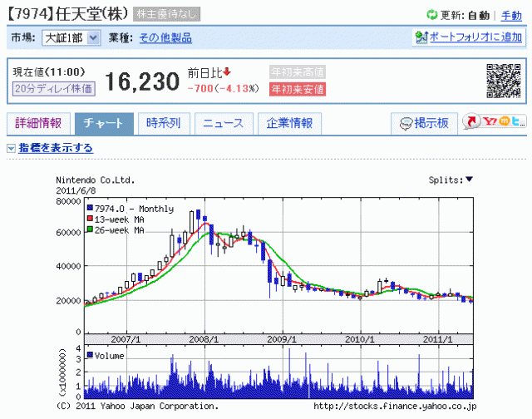
Task: Click the portfolio add icon
Action: tap(421, 37)
